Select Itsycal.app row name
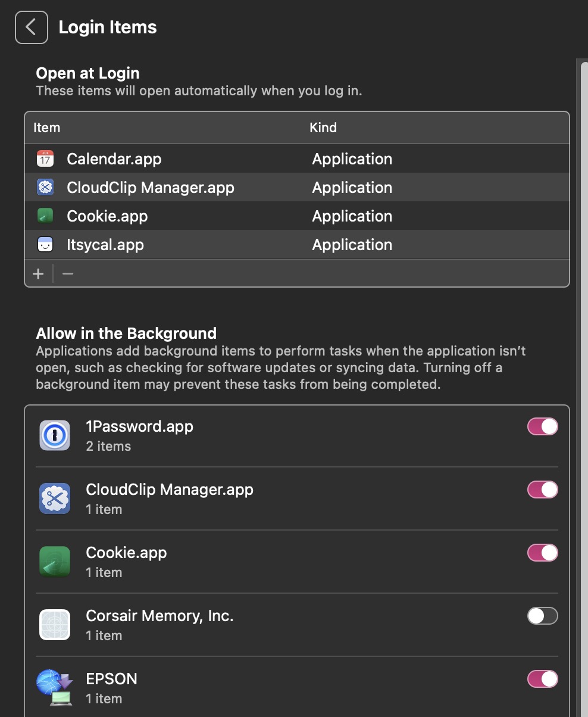 [x=105, y=245]
